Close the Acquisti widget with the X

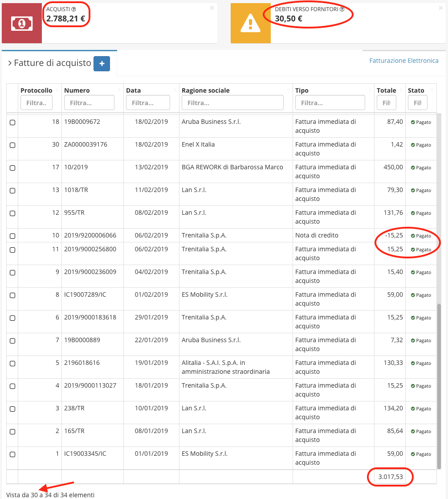pyautogui.click(x=212, y=8)
